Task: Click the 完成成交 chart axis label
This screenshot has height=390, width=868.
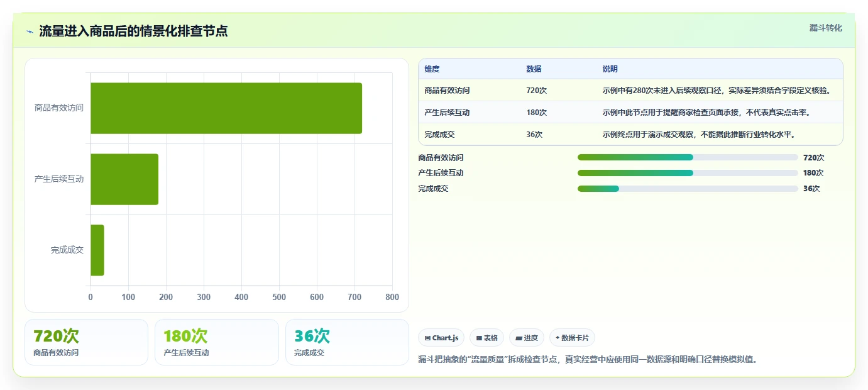Action: [x=67, y=250]
